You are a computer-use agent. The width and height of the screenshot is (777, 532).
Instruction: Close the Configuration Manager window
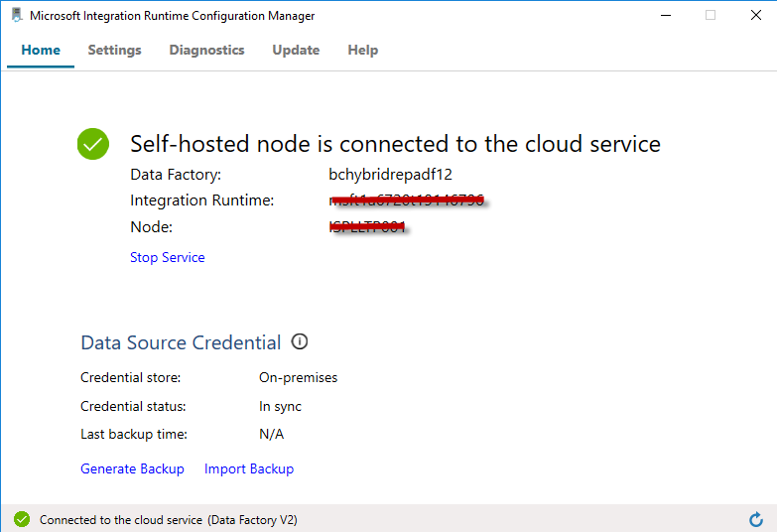click(x=756, y=16)
